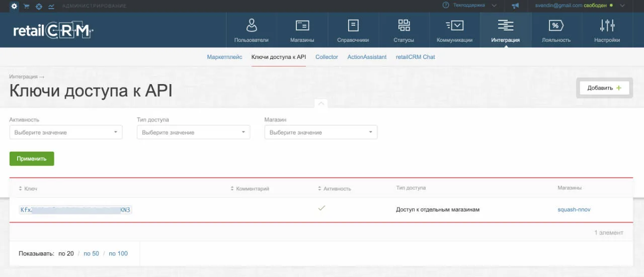The image size is (644, 277).
Task: Open the API key starting with Kfx
Action: [x=75, y=210]
